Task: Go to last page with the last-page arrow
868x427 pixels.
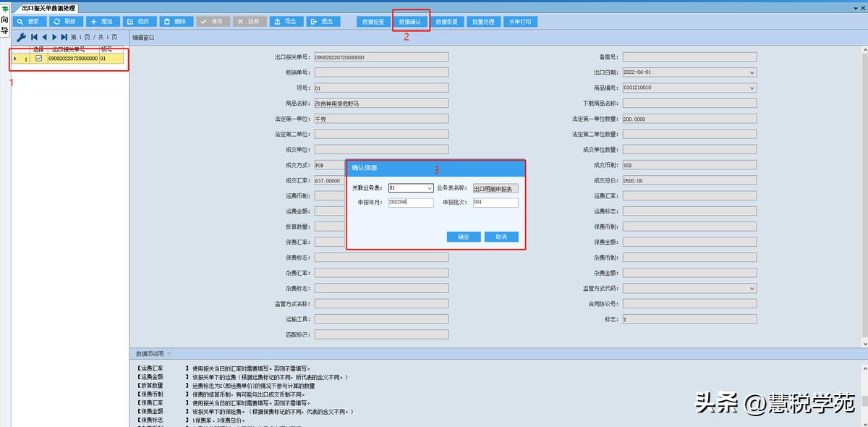Action: coord(64,37)
